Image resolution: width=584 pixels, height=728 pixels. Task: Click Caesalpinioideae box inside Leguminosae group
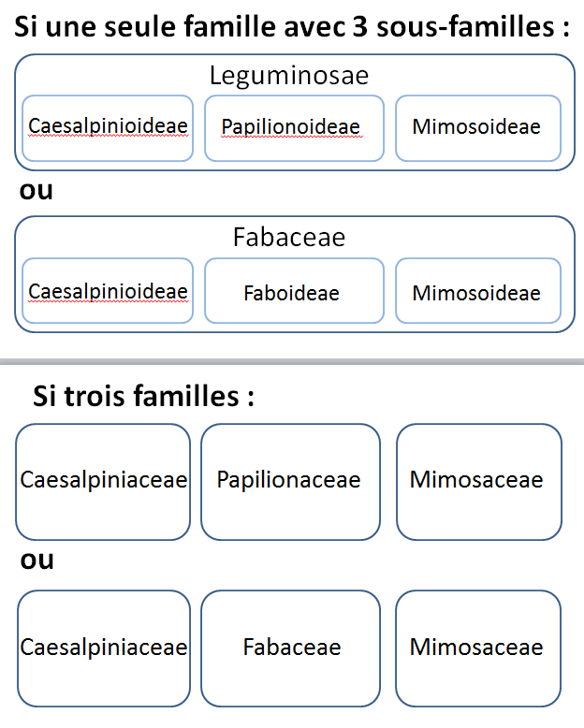click(108, 126)
